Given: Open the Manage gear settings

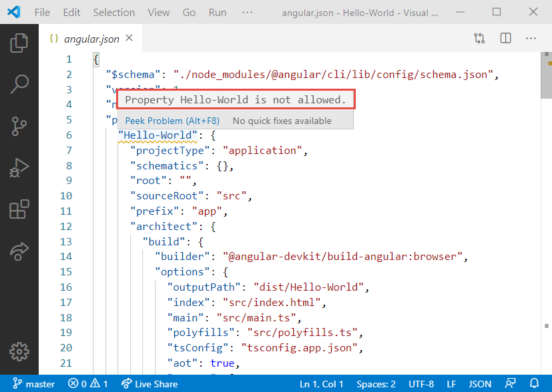Looking at the screenshot, I should click(19, 351).
